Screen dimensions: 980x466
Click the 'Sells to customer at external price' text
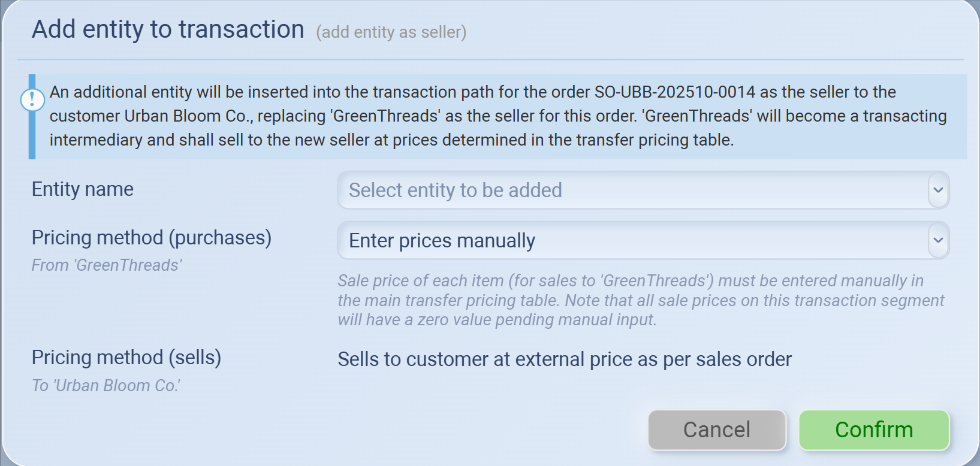565,359
